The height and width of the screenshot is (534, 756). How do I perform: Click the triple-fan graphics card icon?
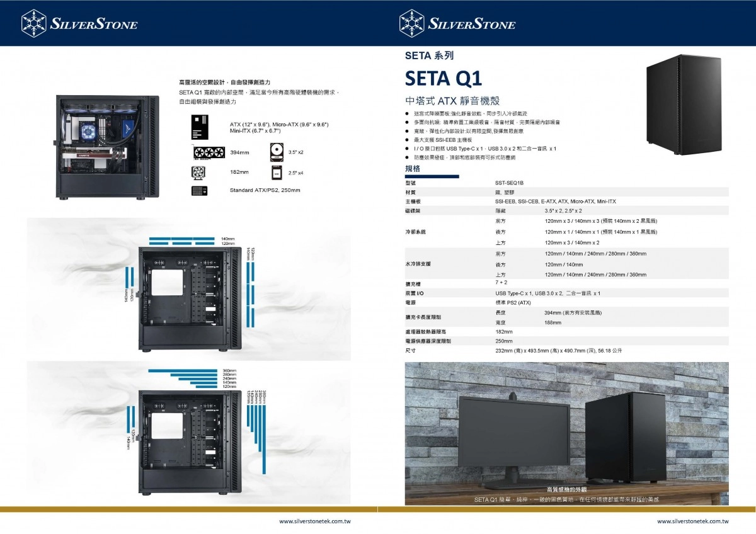point(209,152)
